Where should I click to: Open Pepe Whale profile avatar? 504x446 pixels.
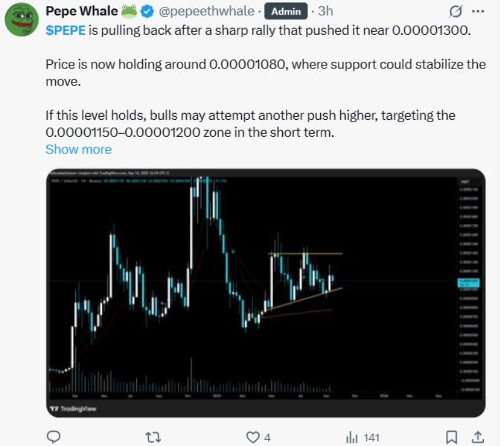[21, 20]
